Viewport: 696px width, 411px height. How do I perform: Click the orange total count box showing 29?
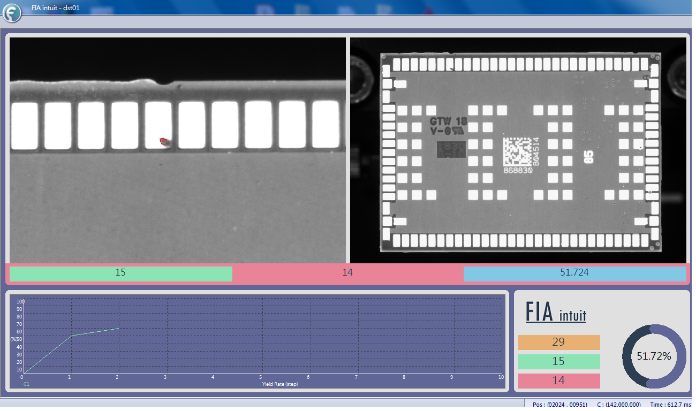click(558, 342)
